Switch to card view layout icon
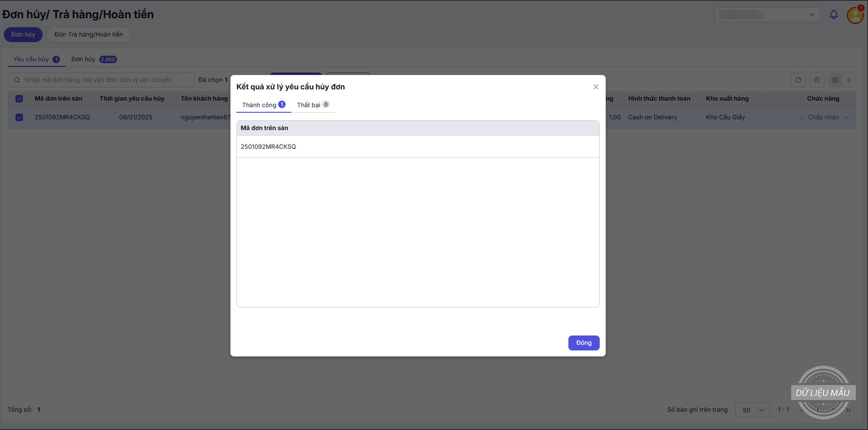This screenshot has width=868, height=430. (x=835, y=80)
